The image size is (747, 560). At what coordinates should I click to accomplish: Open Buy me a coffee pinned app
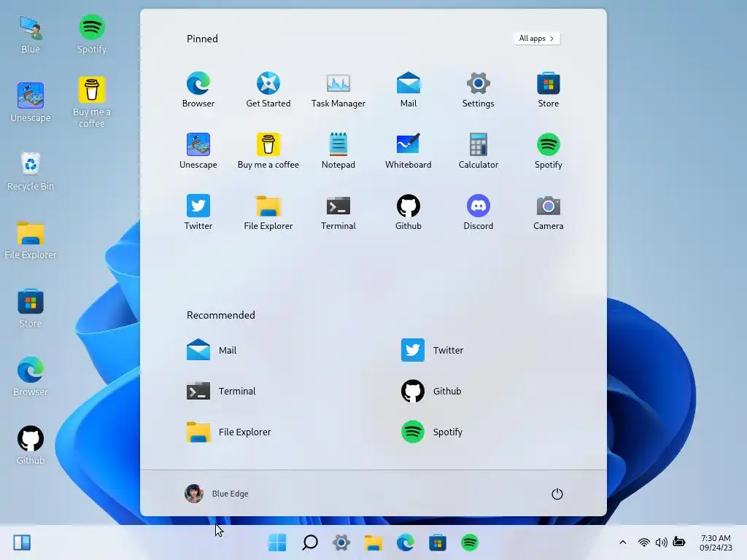coord(268,150)
